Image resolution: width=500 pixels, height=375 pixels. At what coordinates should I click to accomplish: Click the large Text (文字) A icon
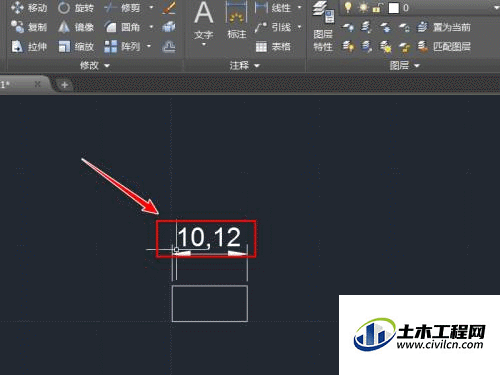pyautogui.click(x=204, y=13)
